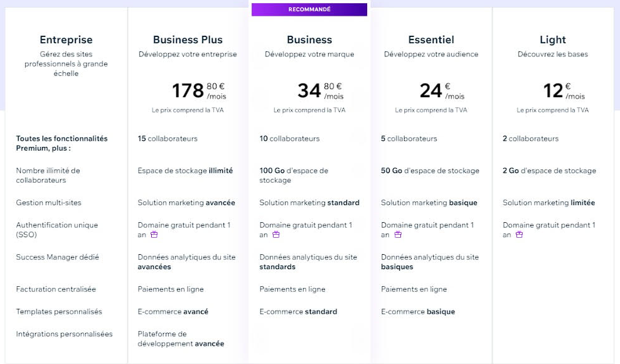Click the 34,80 € monthly price
The width and height of the screenshot is (620, 364).
pos(321,90)
